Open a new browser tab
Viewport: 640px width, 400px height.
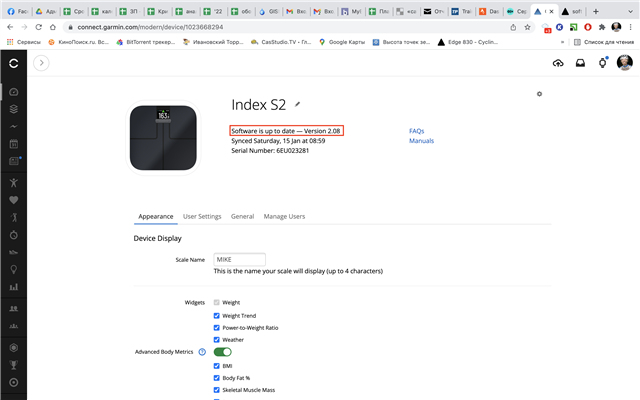pos(596,11)
